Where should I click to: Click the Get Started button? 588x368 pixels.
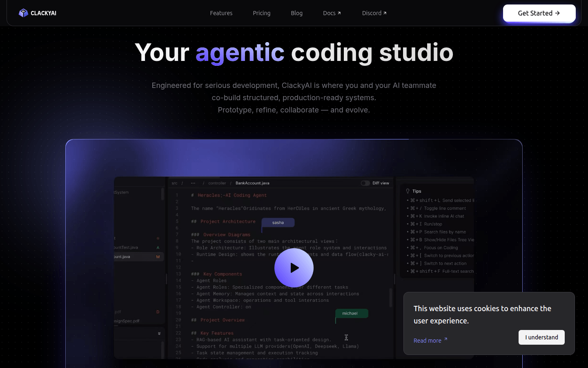(539, 13)
